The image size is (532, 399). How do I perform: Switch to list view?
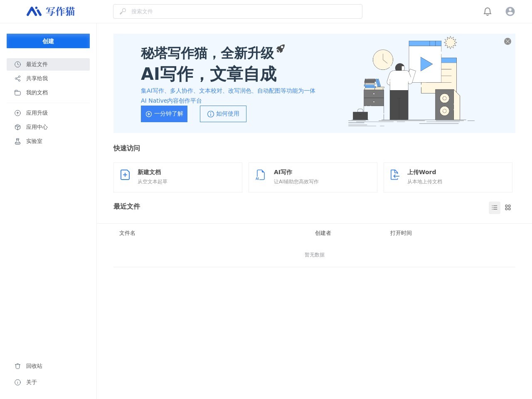(x=495, y=207)
